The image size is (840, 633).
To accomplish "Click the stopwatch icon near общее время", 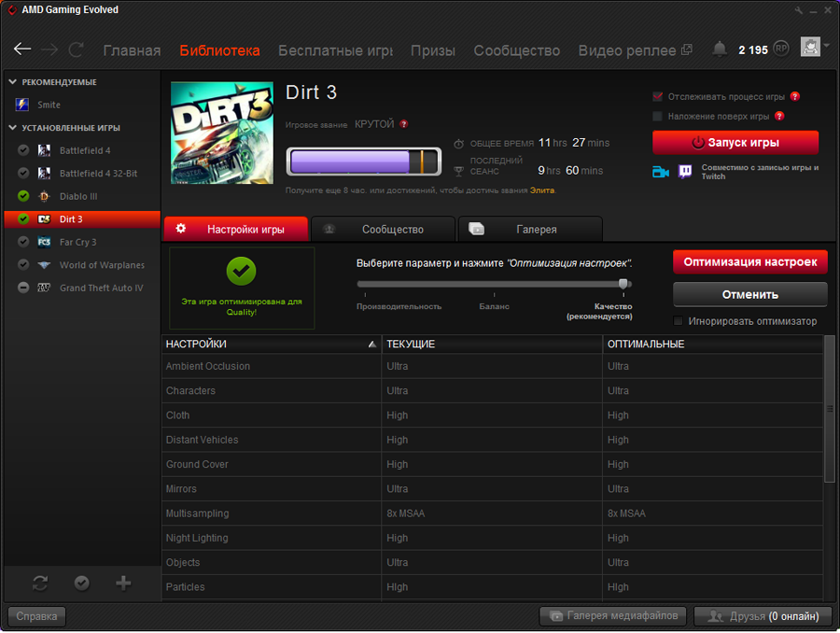I will pyautogui.click(x=458, y=144).
